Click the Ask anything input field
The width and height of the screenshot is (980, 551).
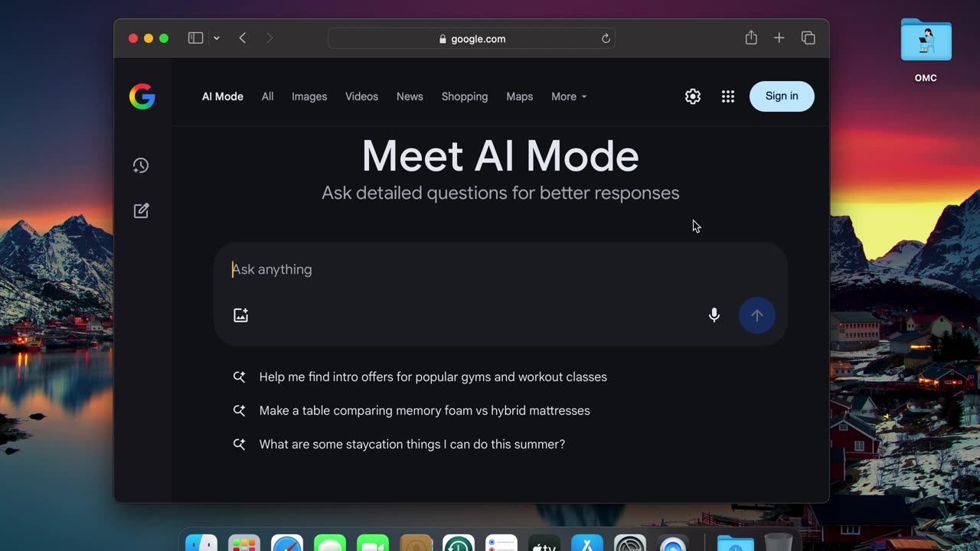pyautogui.click(x=501, y=269)
